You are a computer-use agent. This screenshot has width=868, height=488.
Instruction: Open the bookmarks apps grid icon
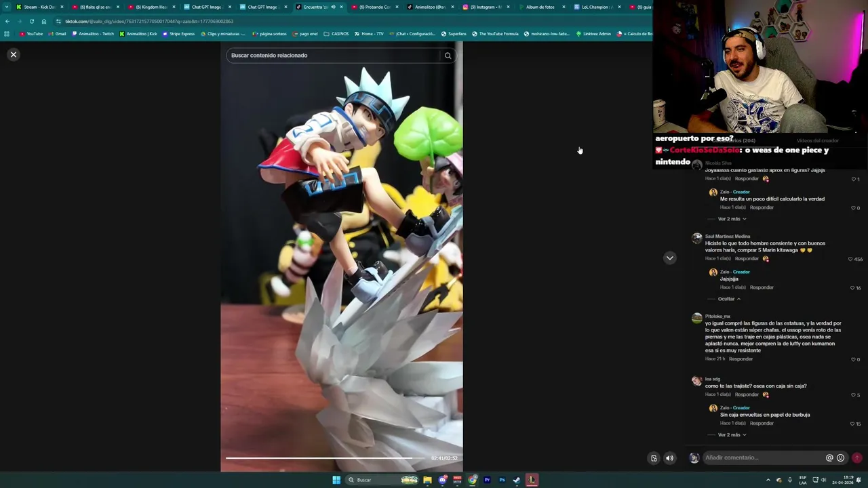7,34
